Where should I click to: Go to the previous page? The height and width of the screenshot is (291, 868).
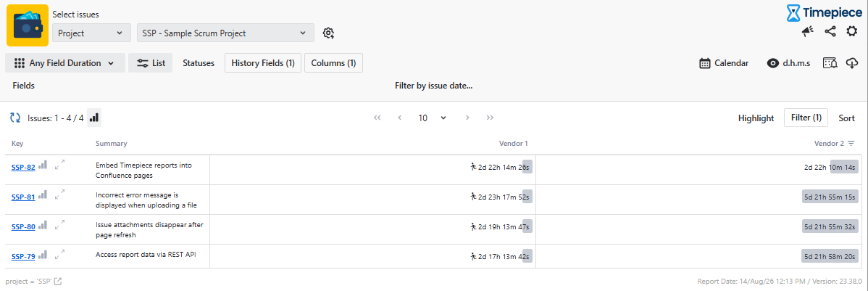[x=400, y=118]
